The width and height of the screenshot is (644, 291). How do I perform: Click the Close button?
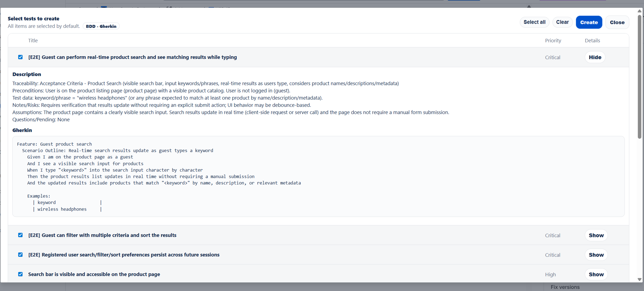[x=617, y=22]
